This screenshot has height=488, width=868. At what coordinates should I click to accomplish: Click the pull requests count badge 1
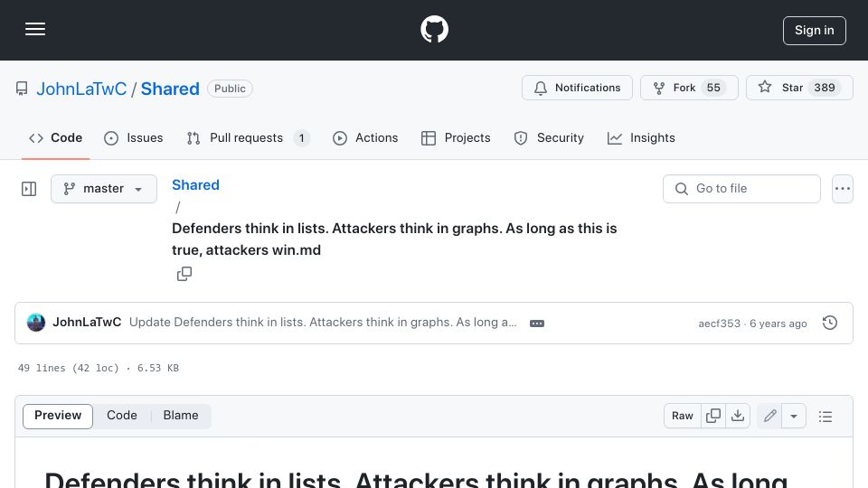click(x=302, y=138)
